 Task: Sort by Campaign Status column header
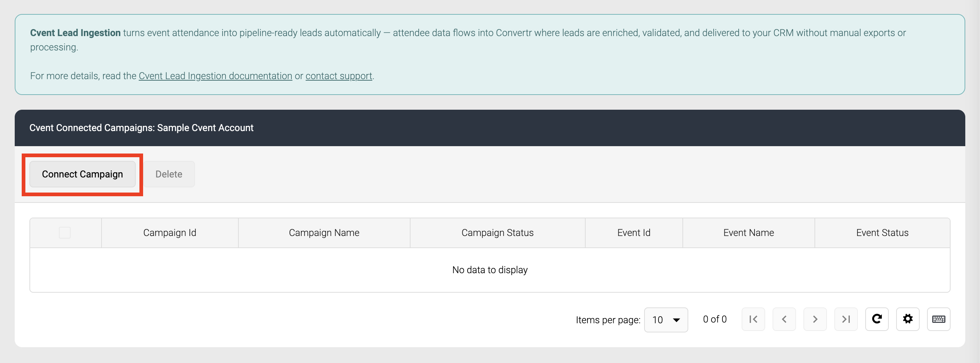coord(497,233)
